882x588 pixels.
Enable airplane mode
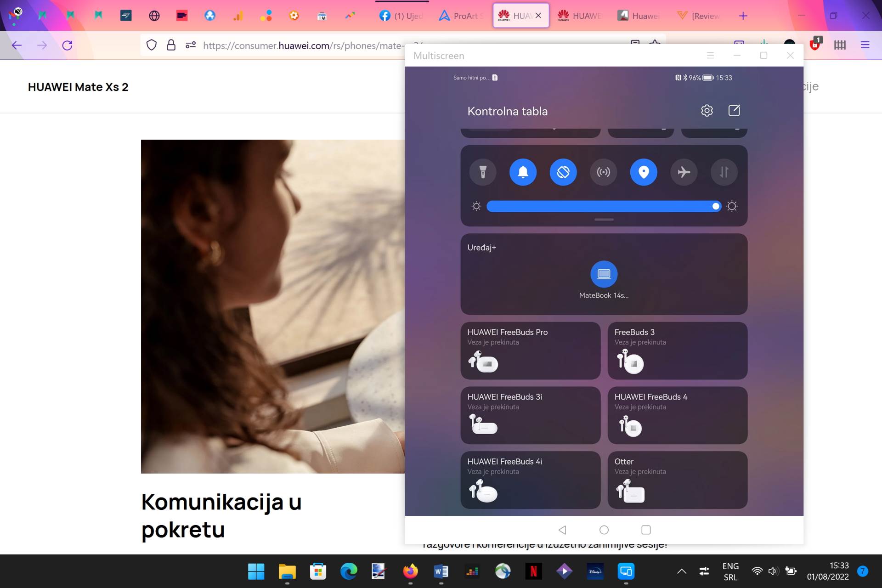(x=684, y=172)
